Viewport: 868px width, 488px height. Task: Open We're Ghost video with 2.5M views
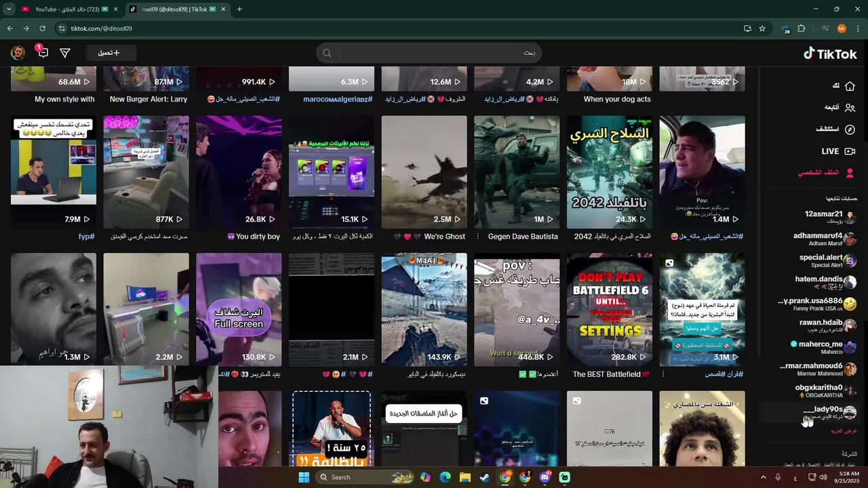click(424, 172)
